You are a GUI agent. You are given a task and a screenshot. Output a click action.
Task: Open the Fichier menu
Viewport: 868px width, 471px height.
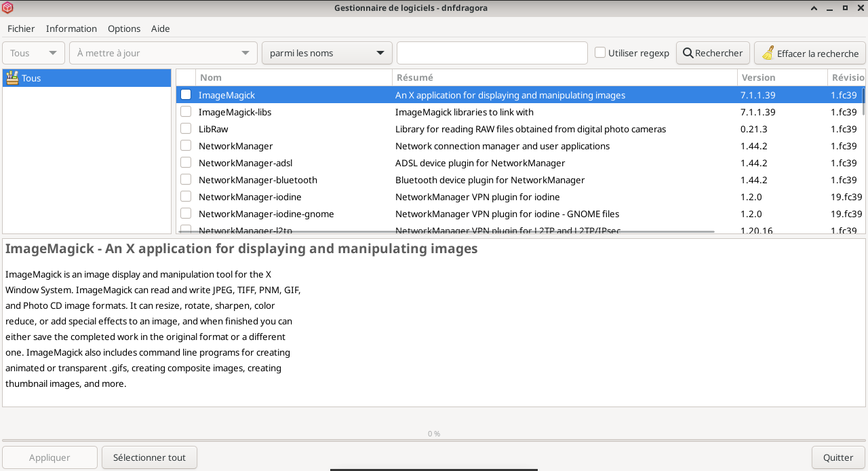[21, 29]
